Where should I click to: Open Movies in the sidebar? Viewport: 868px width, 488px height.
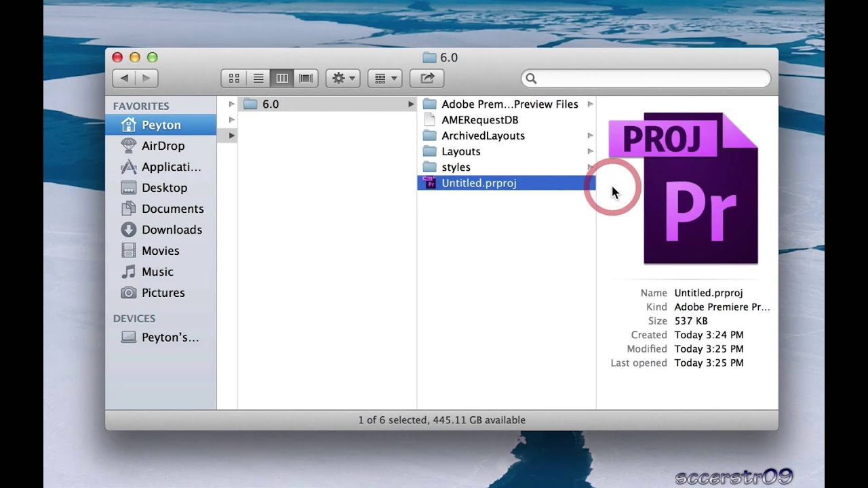161,251
